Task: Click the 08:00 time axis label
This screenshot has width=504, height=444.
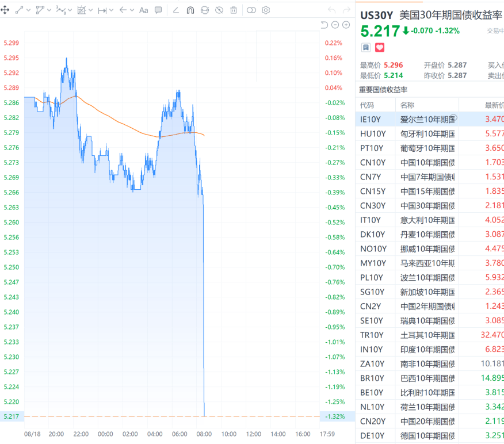Action: point(204,434)
